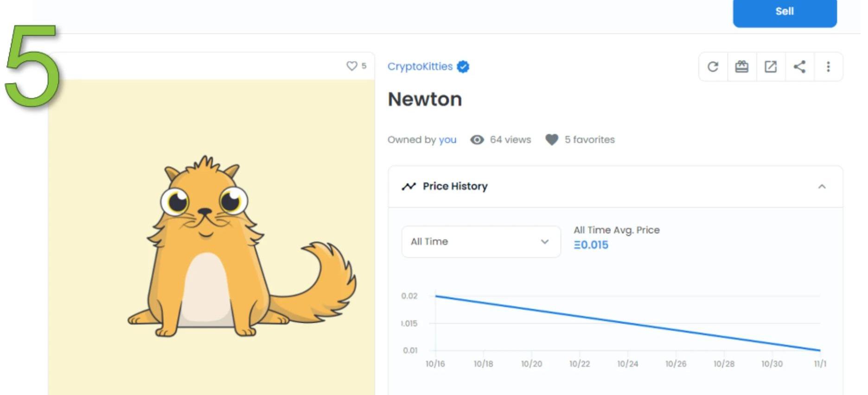Open the CryptoKitties collection link

(420, 67)
